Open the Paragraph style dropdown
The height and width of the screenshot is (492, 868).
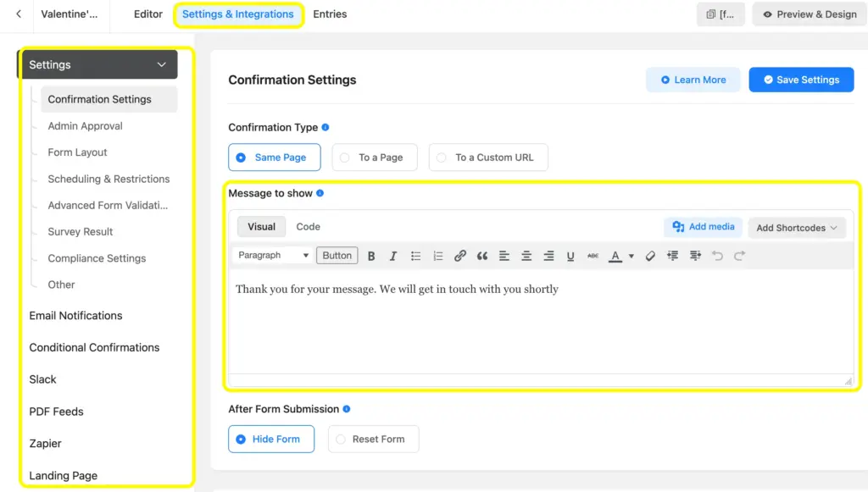271,255
